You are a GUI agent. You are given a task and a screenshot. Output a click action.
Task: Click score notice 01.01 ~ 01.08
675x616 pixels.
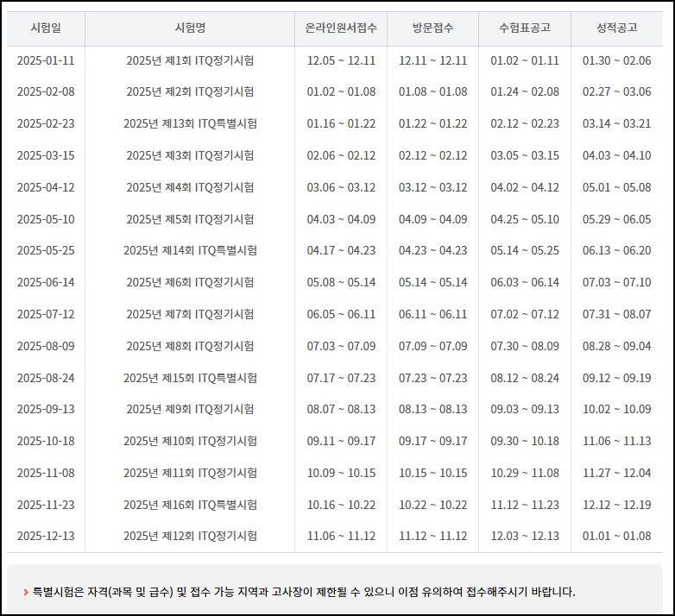click(x=617, y=536)
